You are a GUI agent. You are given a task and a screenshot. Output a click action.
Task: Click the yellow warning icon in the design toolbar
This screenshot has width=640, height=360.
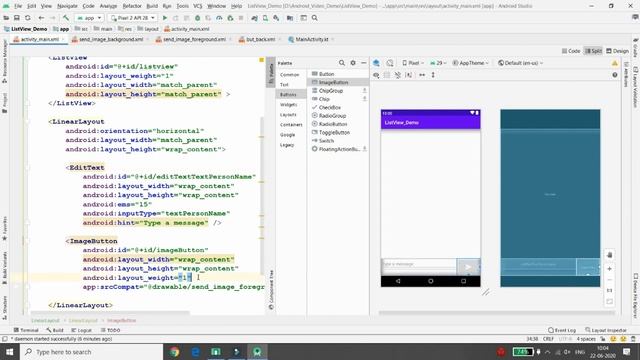tap(615, 63)
